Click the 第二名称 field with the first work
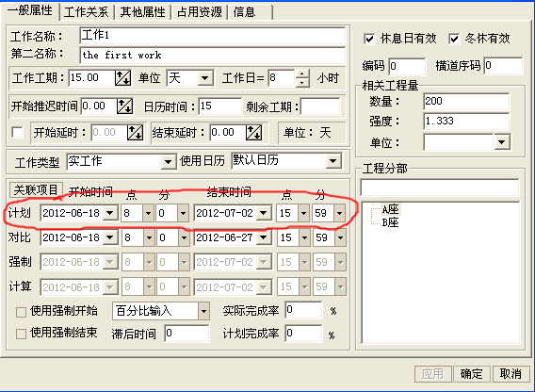Screen dimensions: 535x392 coord(213,56)
